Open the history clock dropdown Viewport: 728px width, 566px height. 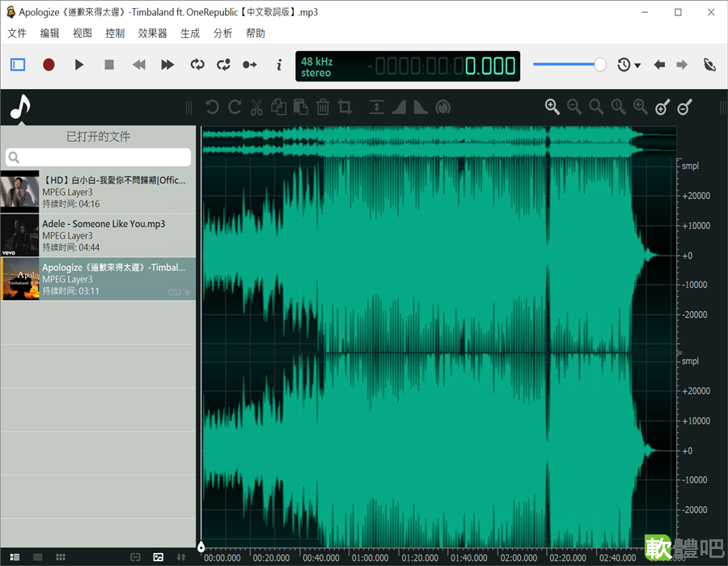pyautogui.click(x=629, y=65)
